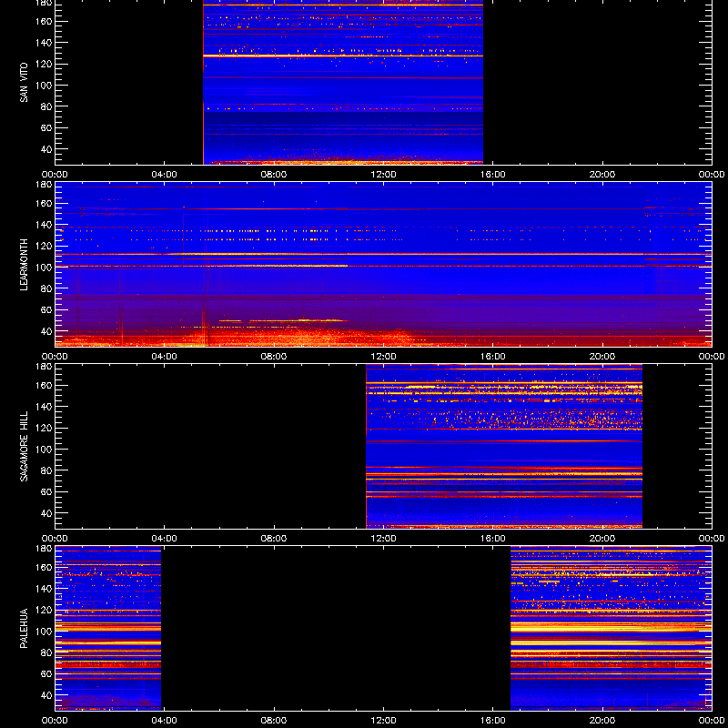Pick the 180 label on Sagamore Hill axis

(44, 367)
